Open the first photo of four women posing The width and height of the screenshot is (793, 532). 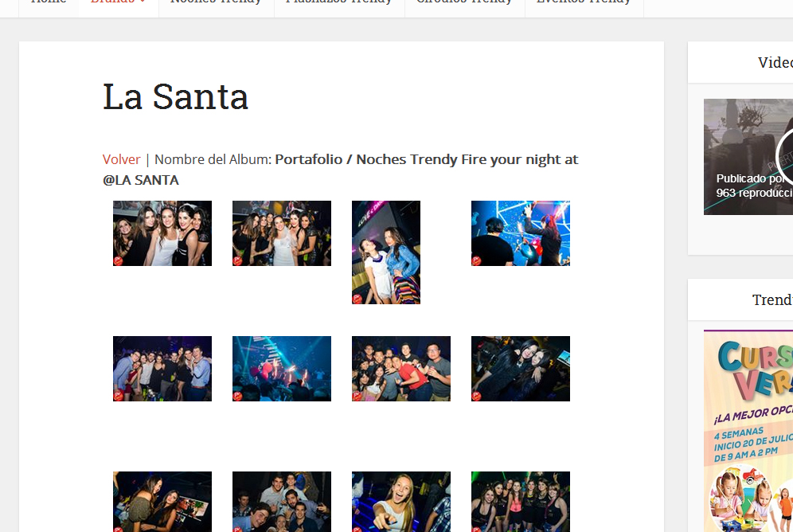(162, 233)
